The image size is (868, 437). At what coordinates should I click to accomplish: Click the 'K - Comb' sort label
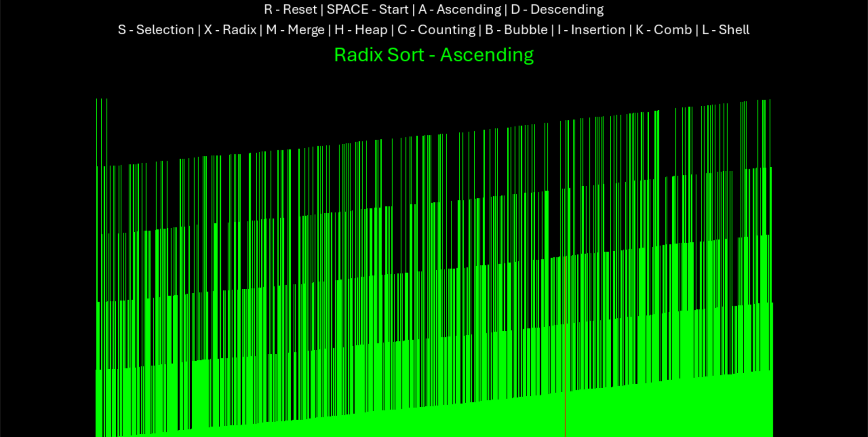coord(664,30)
